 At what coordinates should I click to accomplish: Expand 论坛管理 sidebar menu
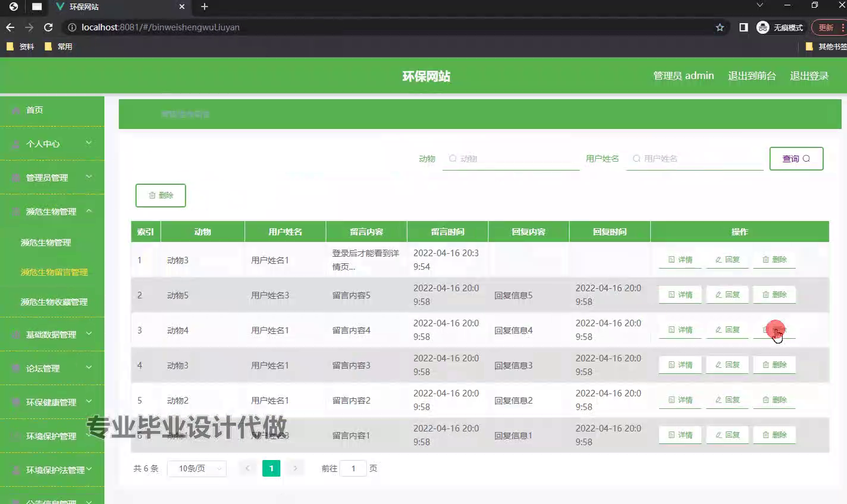point(52,368)
